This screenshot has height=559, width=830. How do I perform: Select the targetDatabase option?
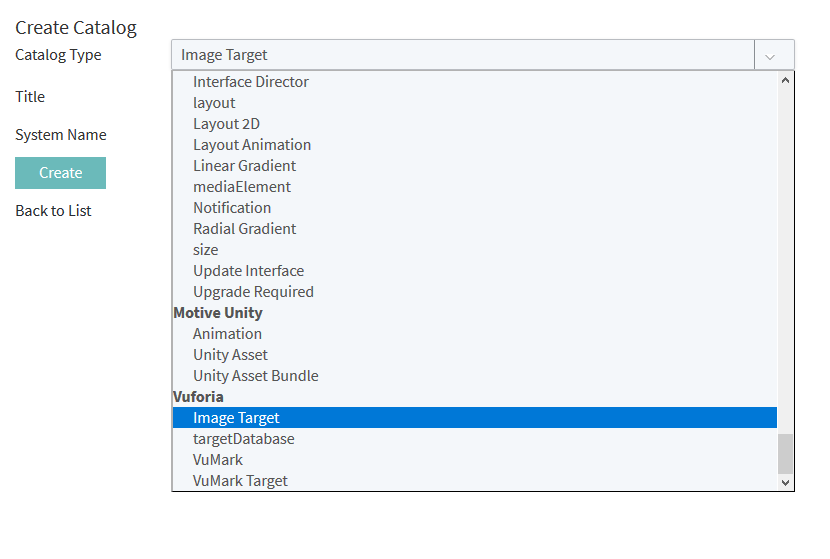244,439
